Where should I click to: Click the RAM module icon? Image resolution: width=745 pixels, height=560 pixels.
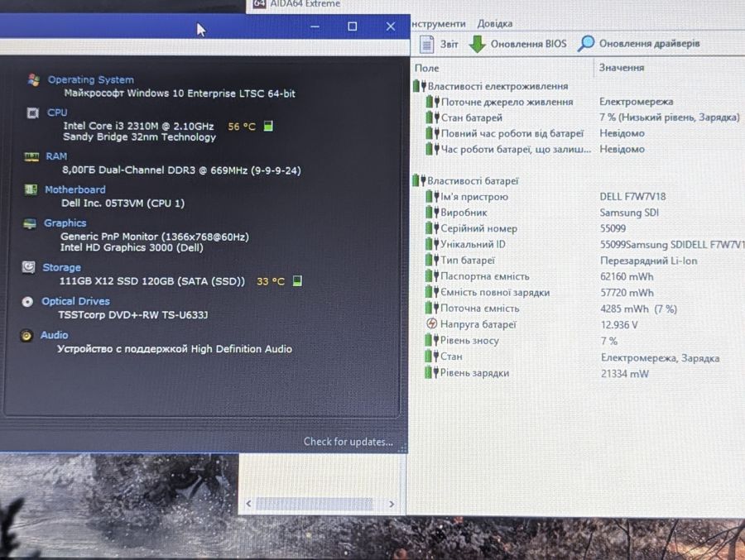[x=31, y=156]
